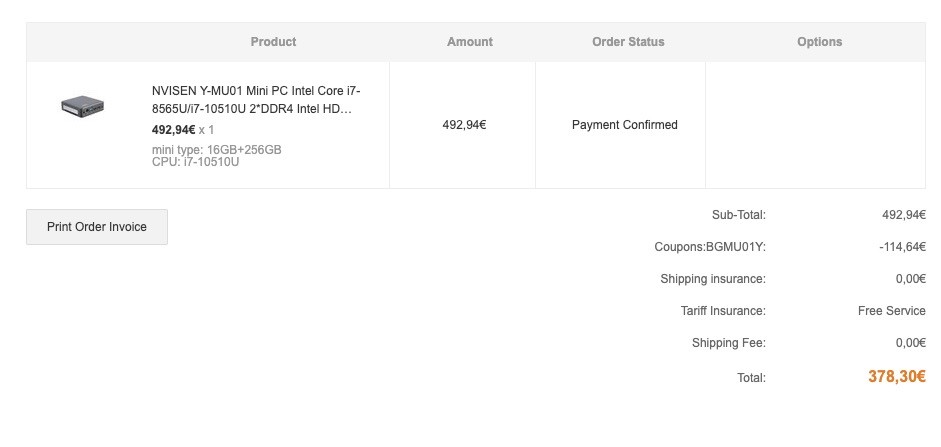Click the Total label

click(751, 378)
